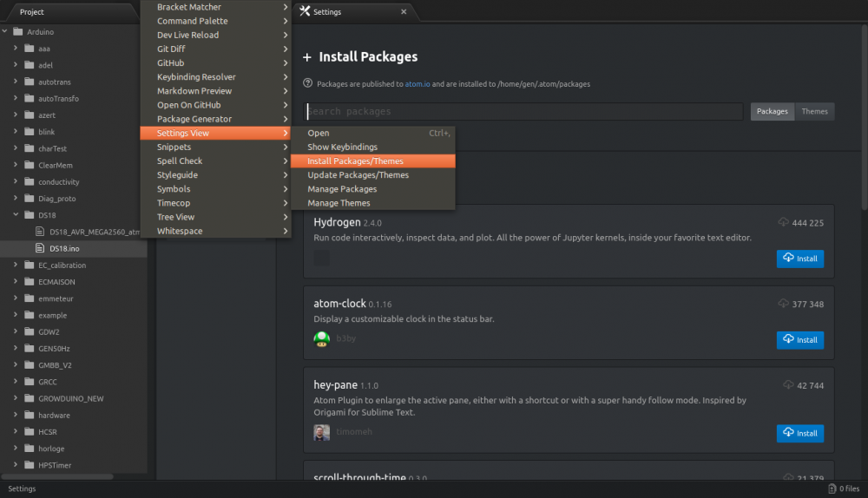868x498 pixels.
Task: Open the Timecop submenu
Action: click(x=216, y=203)
